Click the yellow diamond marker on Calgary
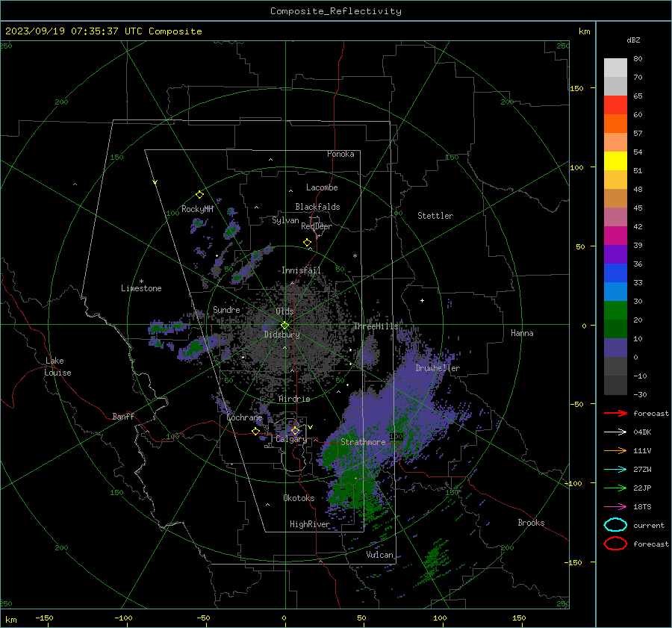This screenshot has height=628, width=672. tap(295, 430)
